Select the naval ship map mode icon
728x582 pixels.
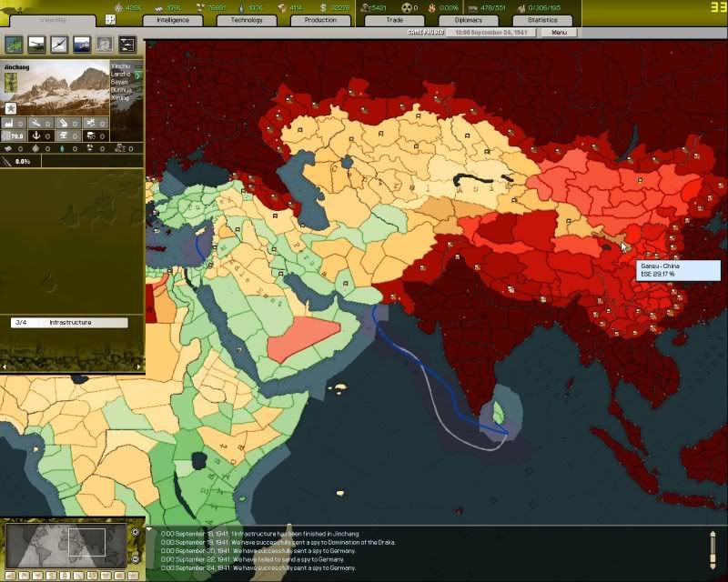(x=83, y=44)
